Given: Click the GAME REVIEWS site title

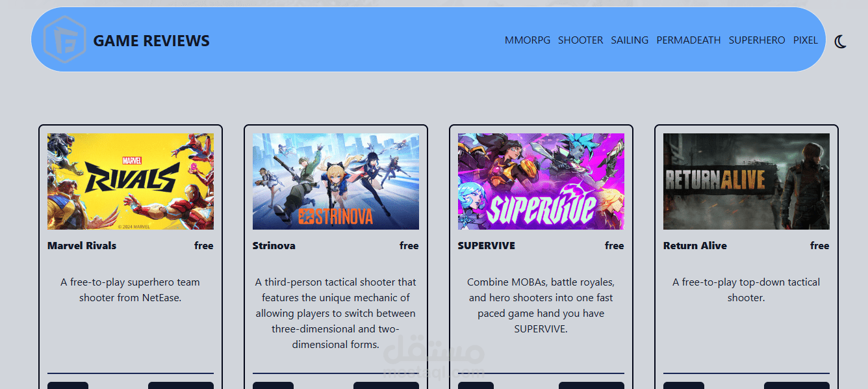Looking at the screenshot, I should click(x=151, y=41).
